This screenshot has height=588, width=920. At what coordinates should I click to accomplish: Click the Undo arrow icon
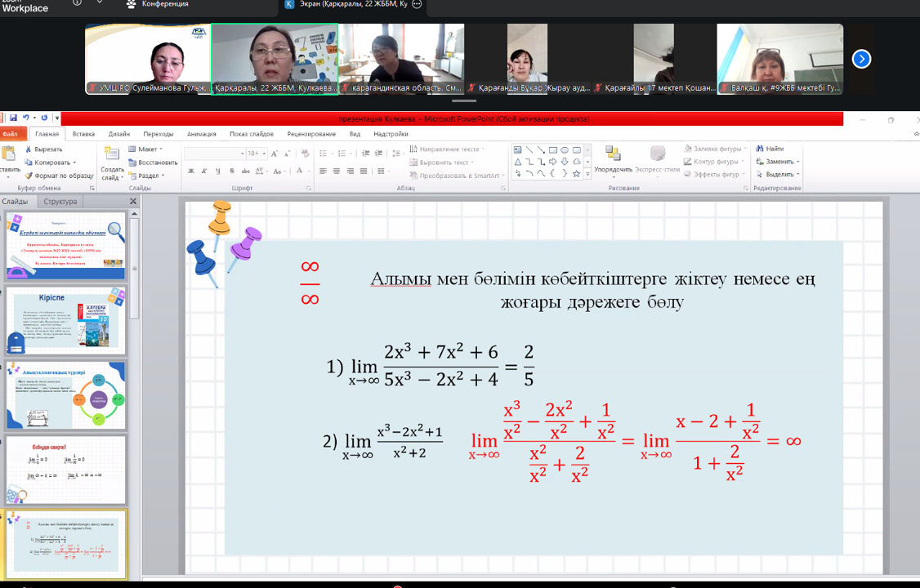[x=25, y=118]
